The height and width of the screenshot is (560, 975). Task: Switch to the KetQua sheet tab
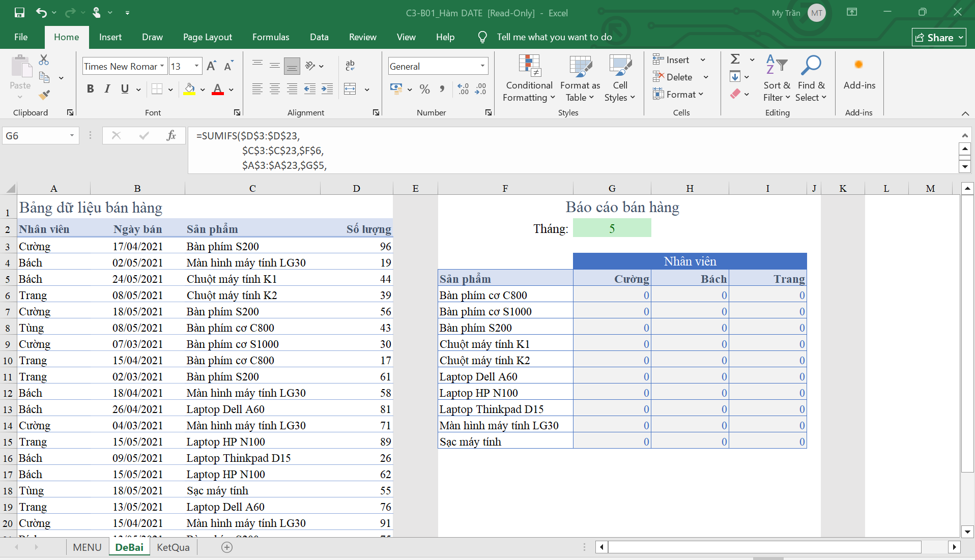[x=173, y=547]
